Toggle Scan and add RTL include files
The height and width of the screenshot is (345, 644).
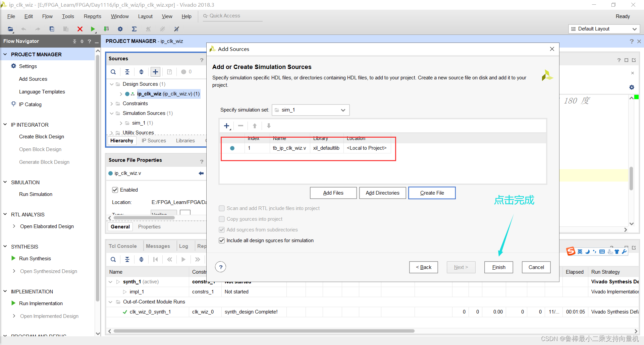[222, 208]
